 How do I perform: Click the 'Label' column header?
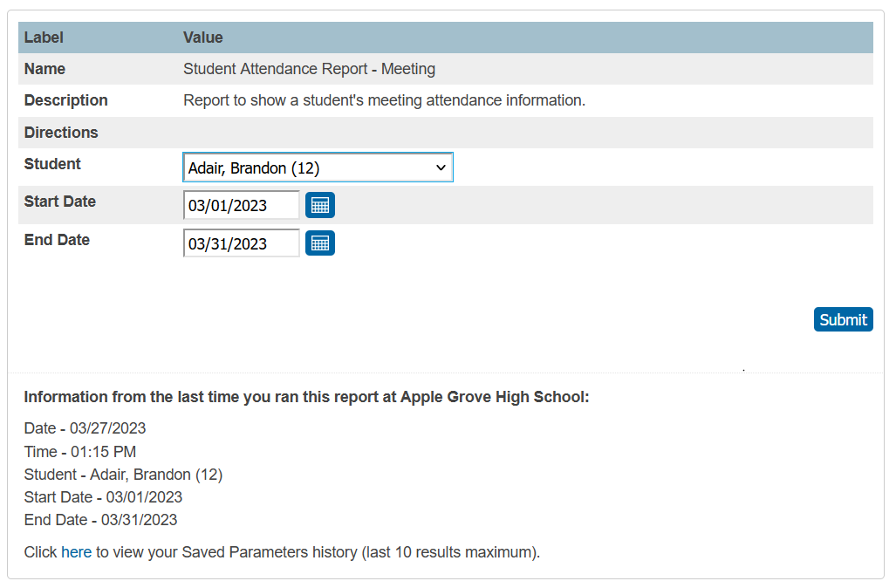point(44,38)
